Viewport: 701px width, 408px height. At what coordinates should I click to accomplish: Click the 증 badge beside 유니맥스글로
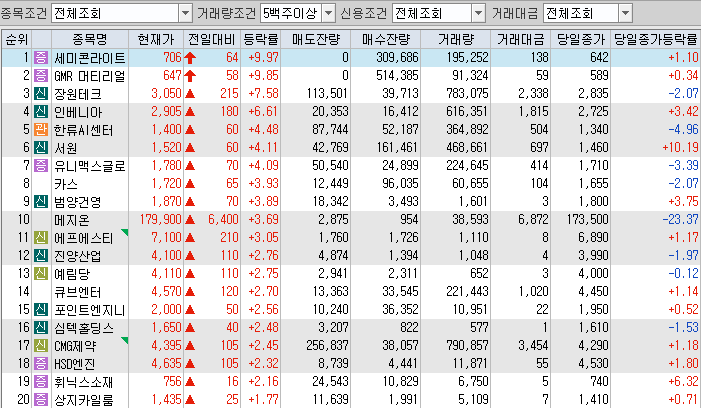41,165
